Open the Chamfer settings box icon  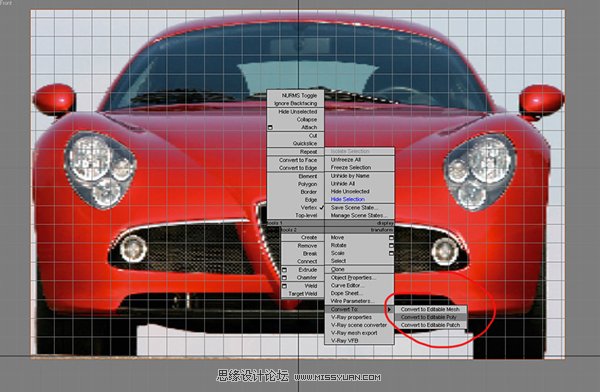coord(284,278)
